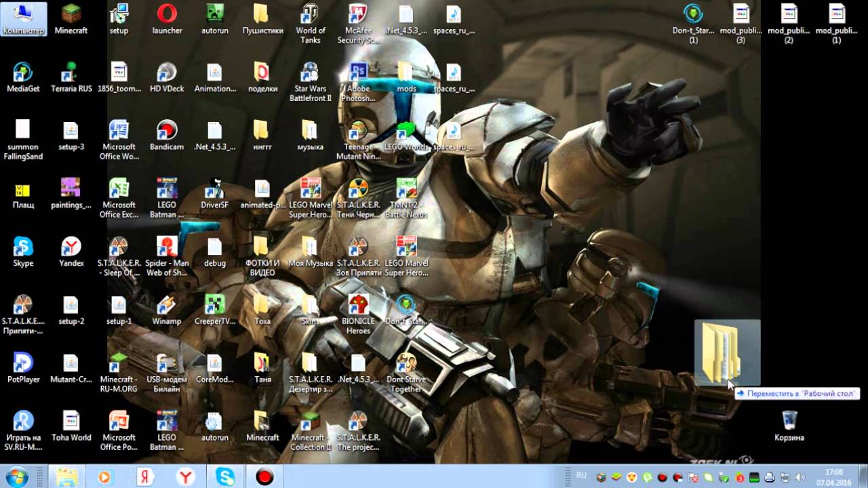The image size is (868, 488).
Task: Show the clock and date flyout
Action: pos(833,476)
